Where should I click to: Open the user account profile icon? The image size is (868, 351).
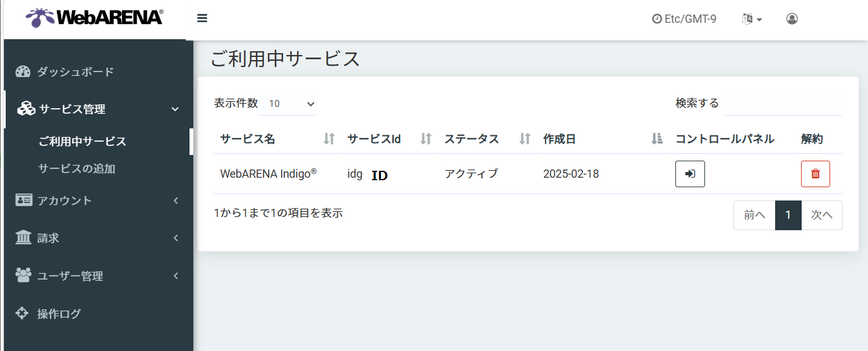pos(792,19)
